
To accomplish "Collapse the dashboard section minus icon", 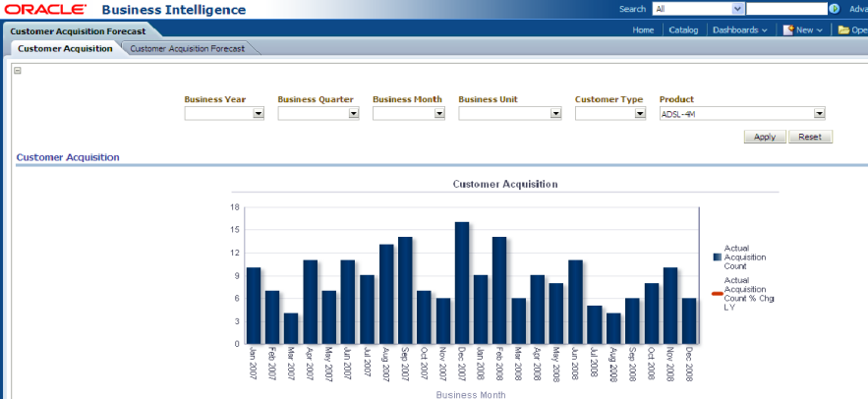I will pos(17,71).
